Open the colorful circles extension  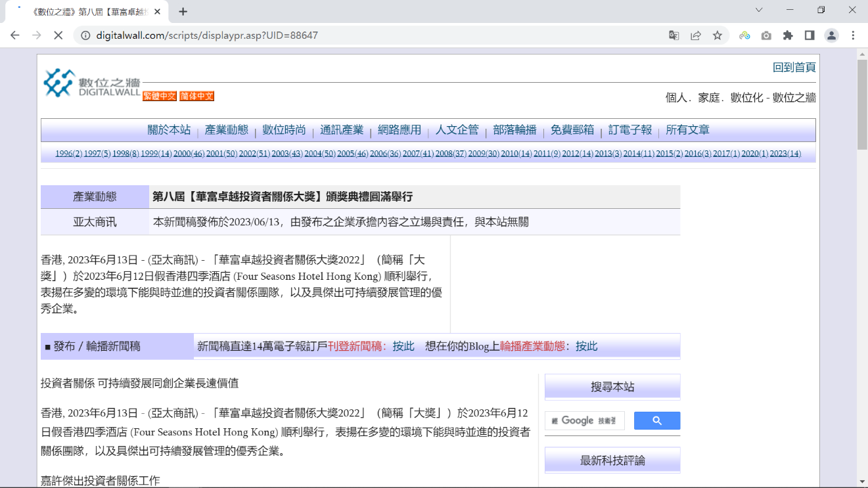coord(744,35)
